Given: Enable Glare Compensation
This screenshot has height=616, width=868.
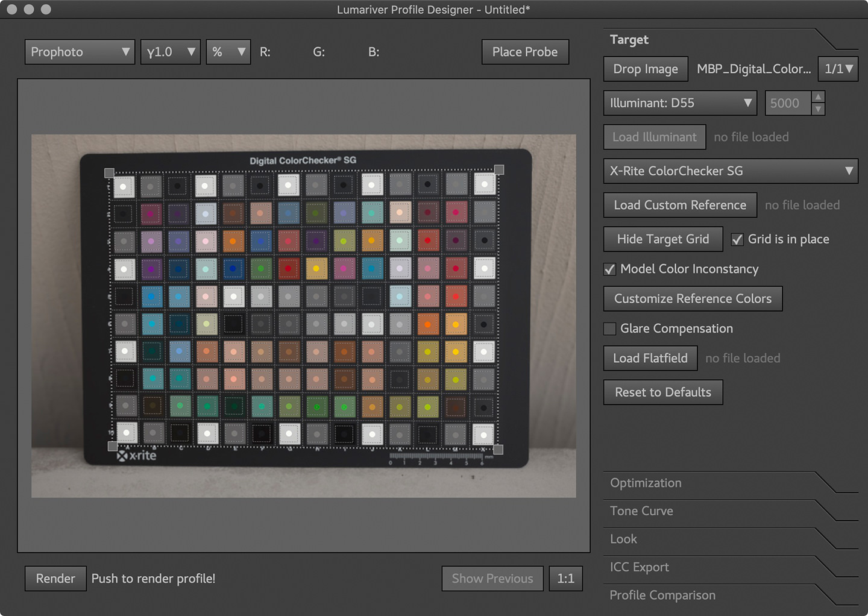Looking at the screenshot, I should [x=610, y=328].
